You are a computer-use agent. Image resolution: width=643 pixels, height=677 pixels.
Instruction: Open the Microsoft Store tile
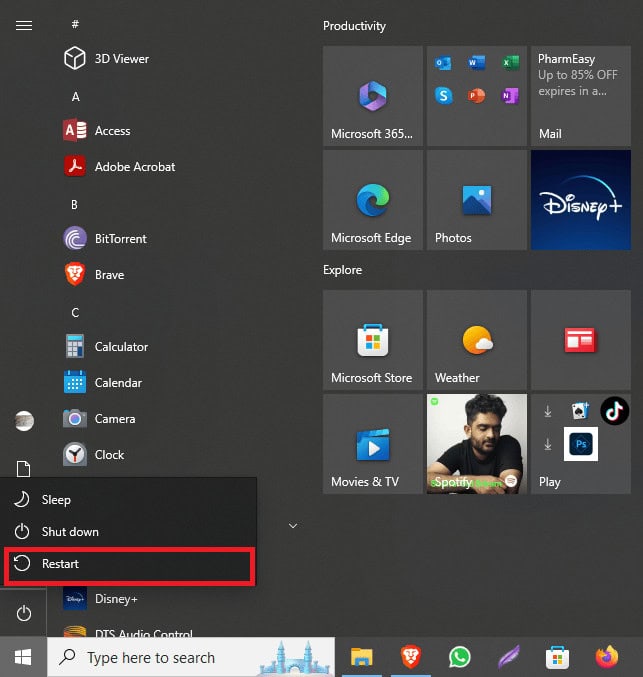pyautogui.click(x=373, y=340)
